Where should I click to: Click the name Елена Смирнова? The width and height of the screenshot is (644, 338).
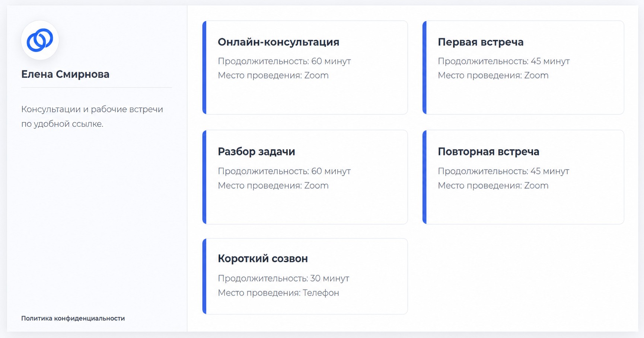click(65, 74)
